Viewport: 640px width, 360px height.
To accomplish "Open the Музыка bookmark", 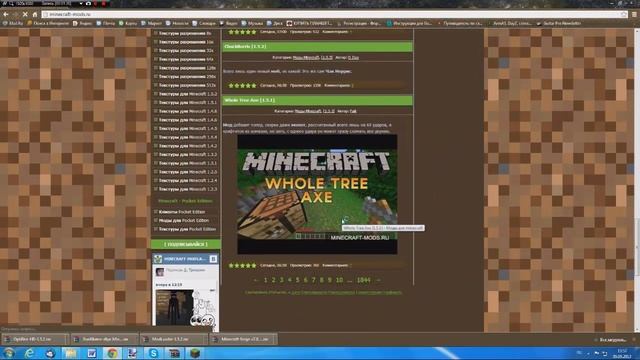I will coord(252,23).
